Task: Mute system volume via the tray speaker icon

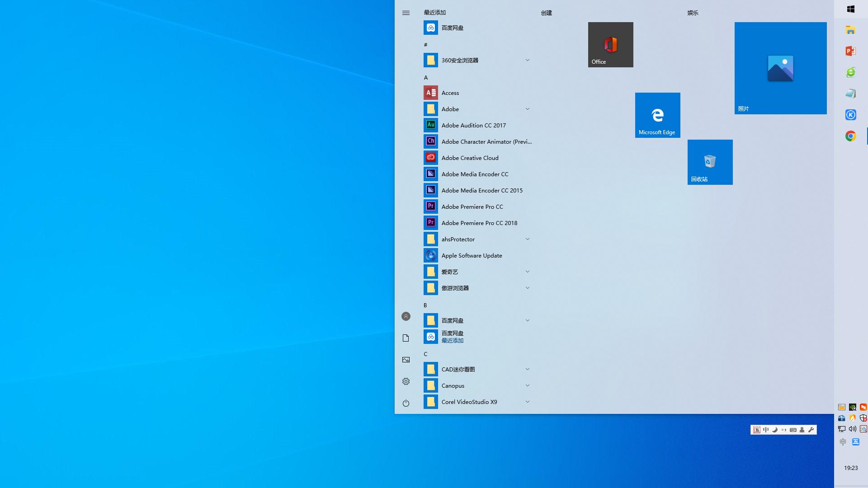Action: coord(852,430)
